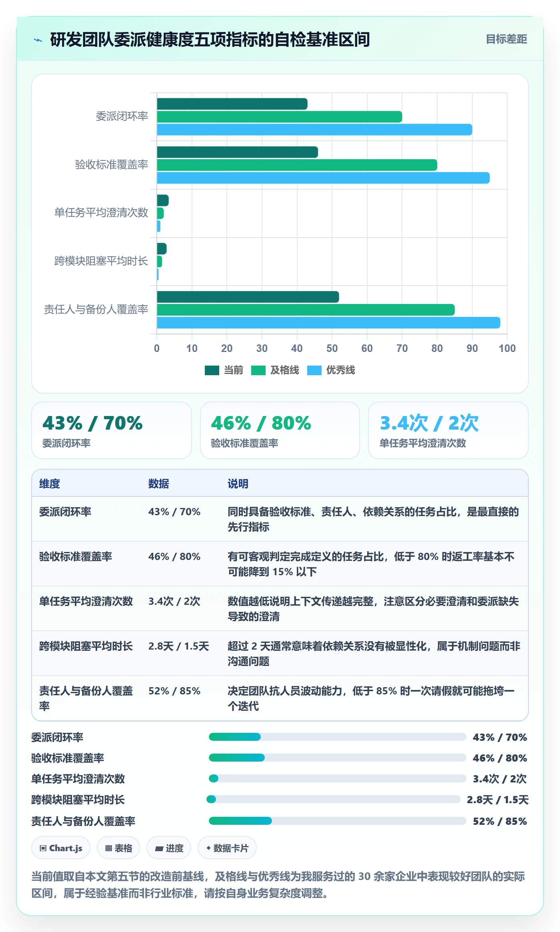
Task: Click the 维度 table column header
Action: point(50,484)
